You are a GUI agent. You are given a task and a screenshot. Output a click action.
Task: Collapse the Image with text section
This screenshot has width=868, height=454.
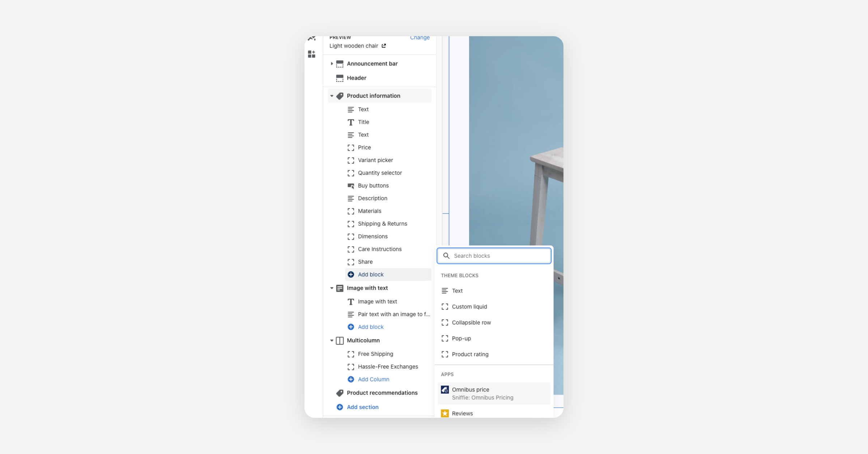332,288
